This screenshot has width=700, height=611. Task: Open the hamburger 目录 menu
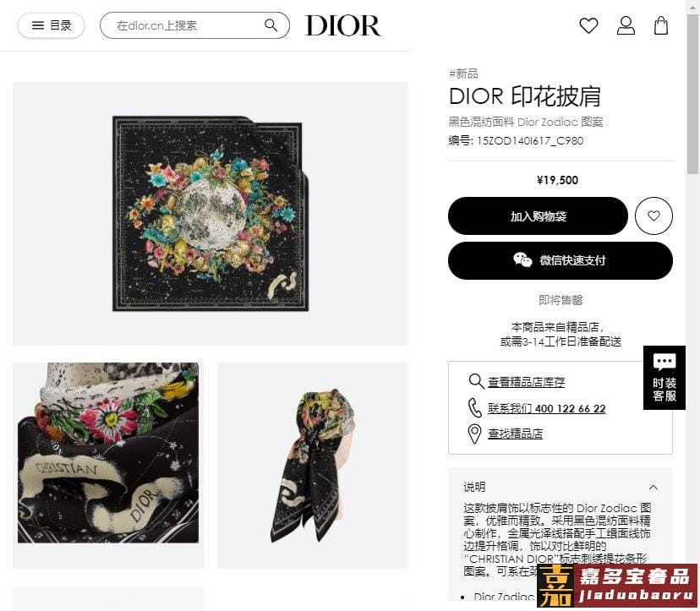52,25
